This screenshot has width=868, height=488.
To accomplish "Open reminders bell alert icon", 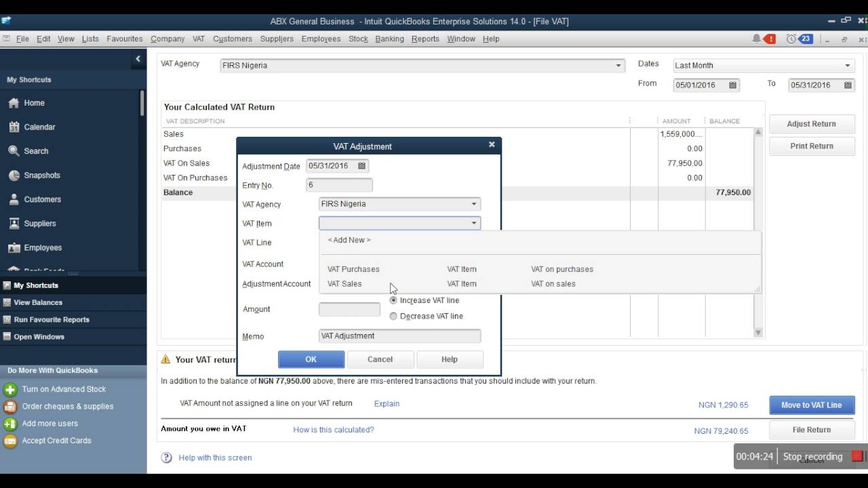I will pyautogui.click(x=764, y=39).
